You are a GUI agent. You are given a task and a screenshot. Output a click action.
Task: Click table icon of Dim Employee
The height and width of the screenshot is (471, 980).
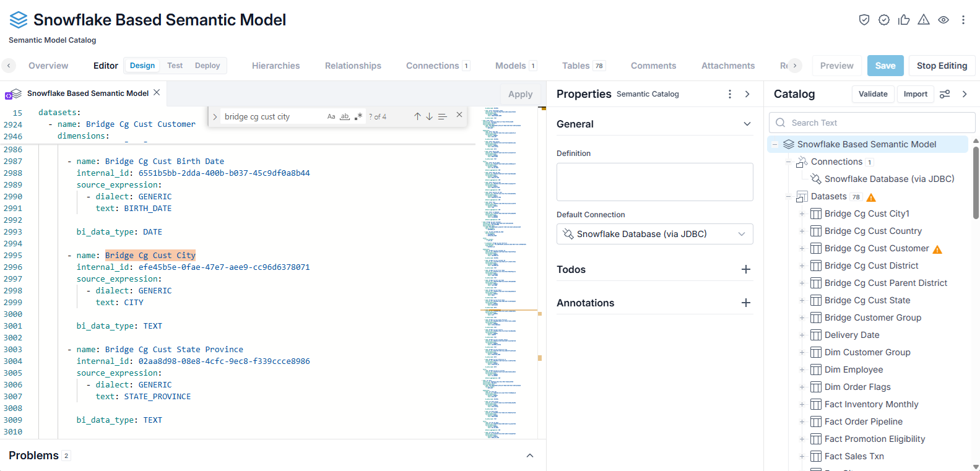point(816,369)
